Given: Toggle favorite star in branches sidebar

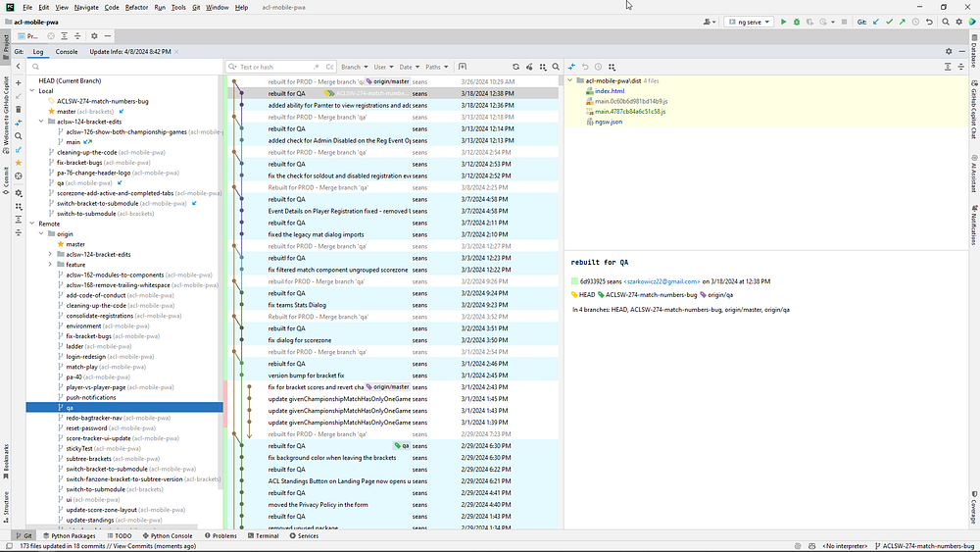Looking at the screenshot, I should [x=19, y=162].
